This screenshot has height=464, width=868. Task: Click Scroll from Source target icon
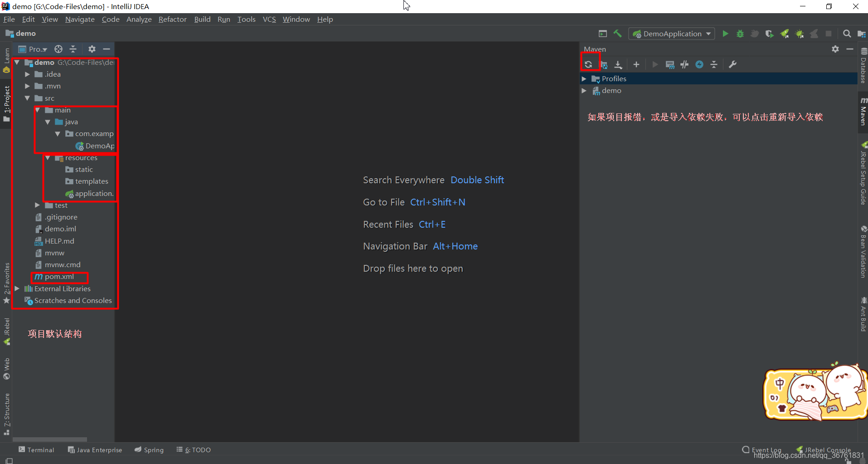pos(58,49)
